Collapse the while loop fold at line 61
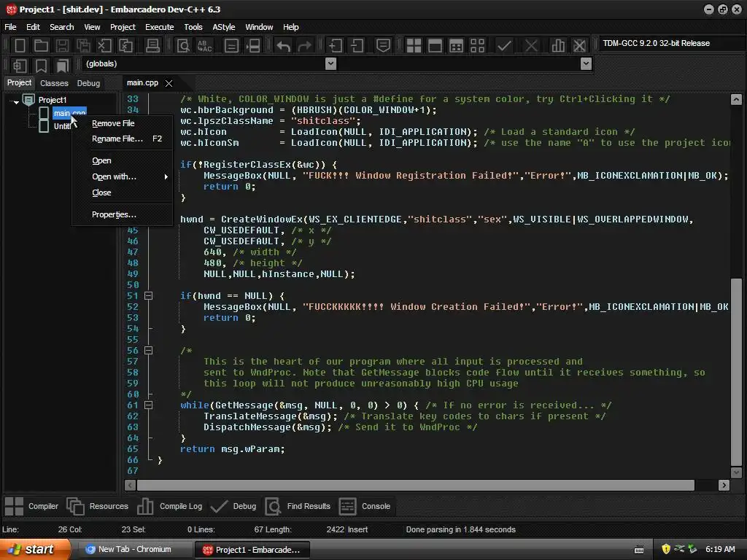This screenshot has width=747, height=560. pyautogui.click(x=149, y=405)
